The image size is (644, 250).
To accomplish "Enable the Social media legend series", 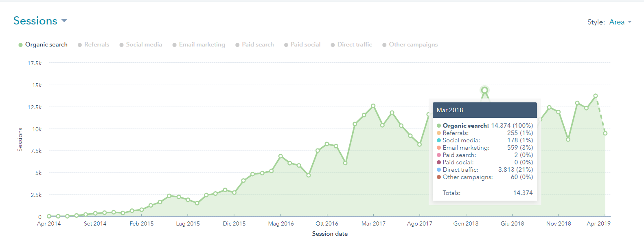I will point(140,44).
